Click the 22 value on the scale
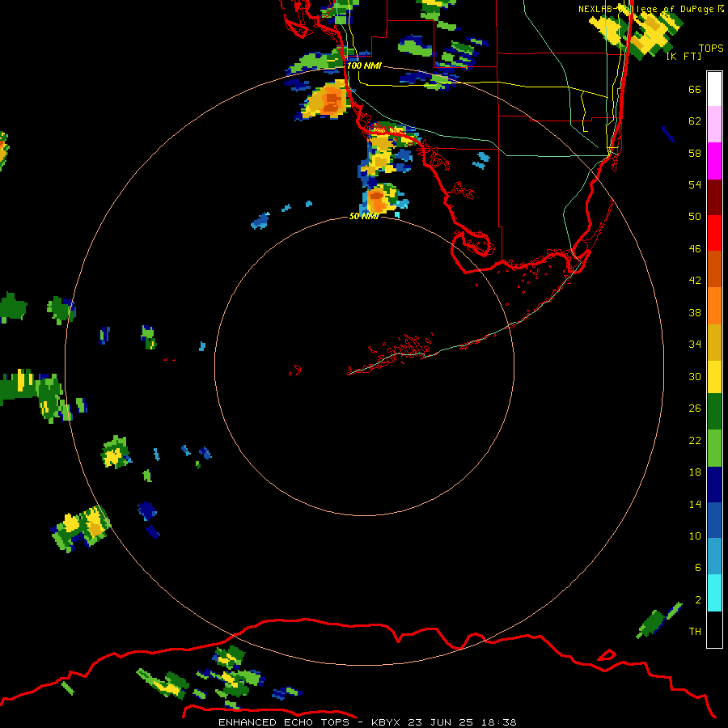This screenshot has height=728, width=728. [695, 440]
